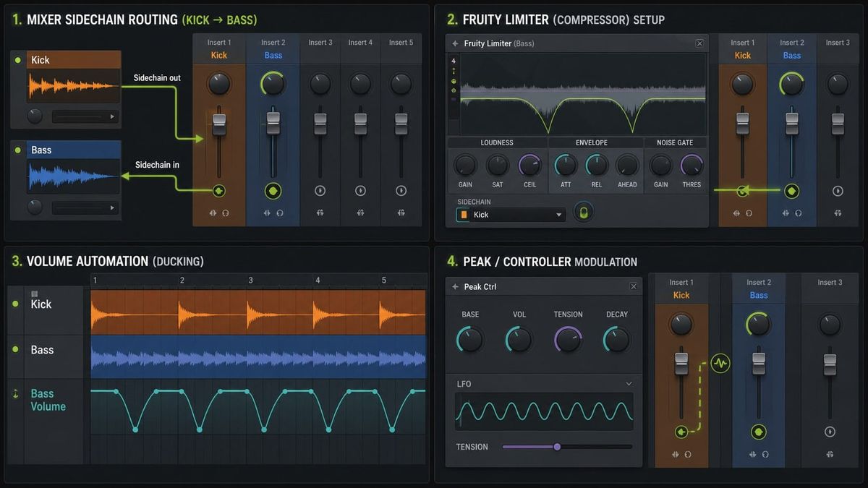
Task: Click bottom icon of Insert 3, Sidechain Routing mixer
Action: pos(320,213)
